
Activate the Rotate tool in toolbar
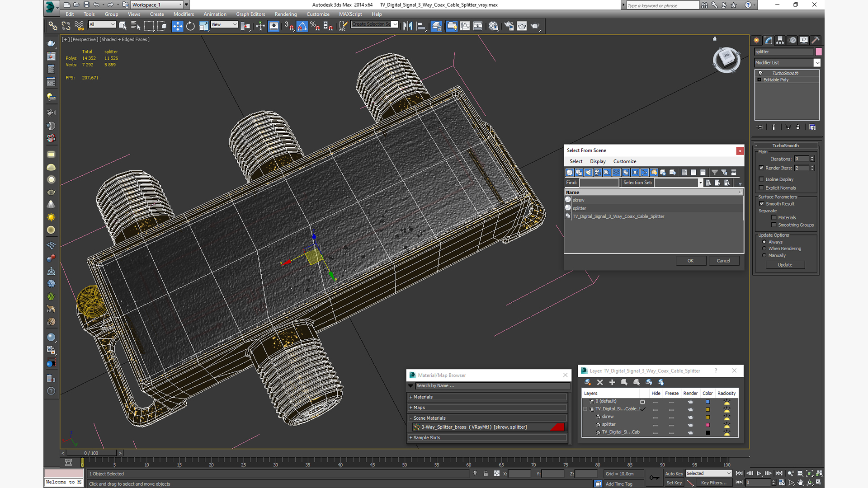pyautogui.click(x=191, y=26)
